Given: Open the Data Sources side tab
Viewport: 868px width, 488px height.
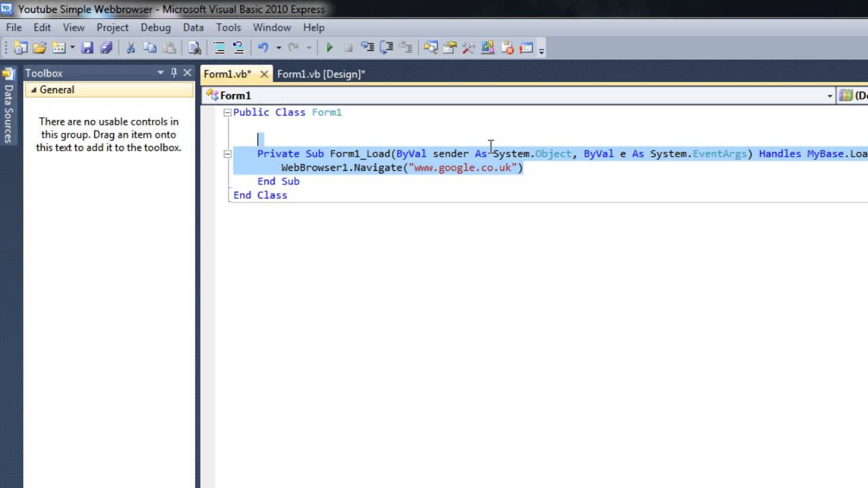Looking at the screenshot, I should (8, 106).
